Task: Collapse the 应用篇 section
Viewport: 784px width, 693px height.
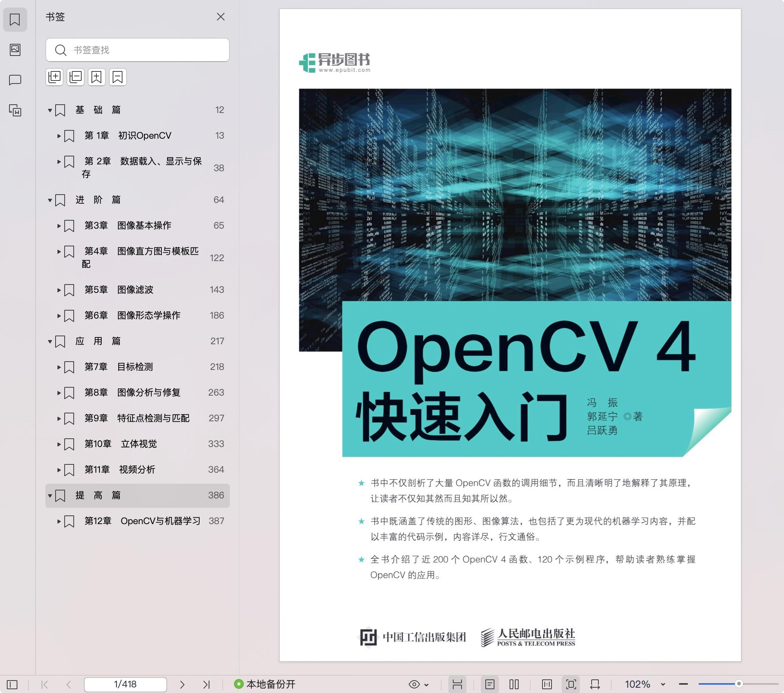Action: click(50, 341)
